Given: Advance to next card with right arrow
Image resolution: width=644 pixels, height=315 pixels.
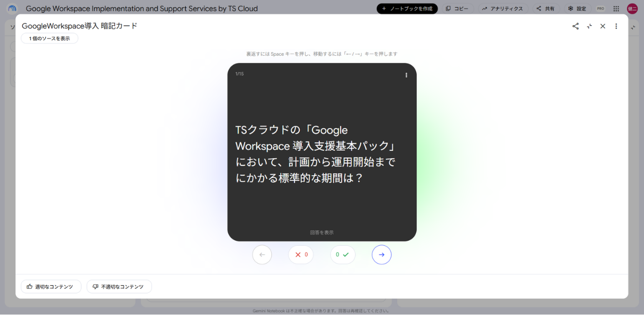Looking at the screenshot, I should pos(381,255).
